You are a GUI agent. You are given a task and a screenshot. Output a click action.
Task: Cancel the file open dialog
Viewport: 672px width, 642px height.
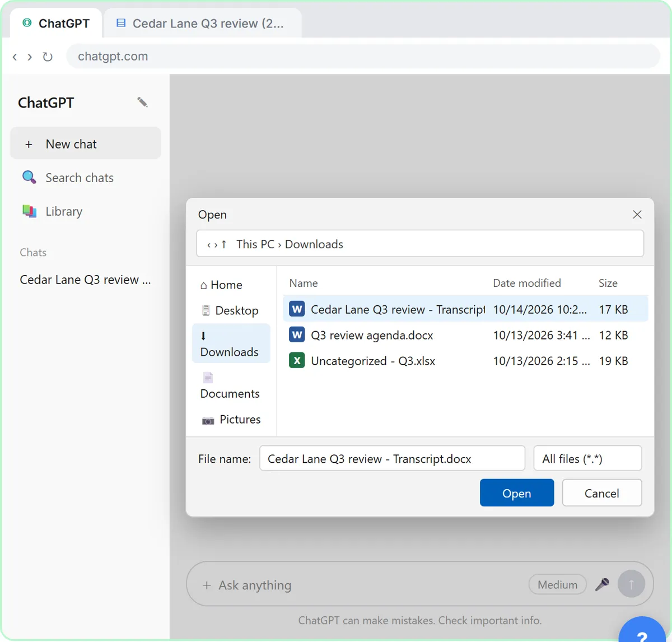[602, 492]
